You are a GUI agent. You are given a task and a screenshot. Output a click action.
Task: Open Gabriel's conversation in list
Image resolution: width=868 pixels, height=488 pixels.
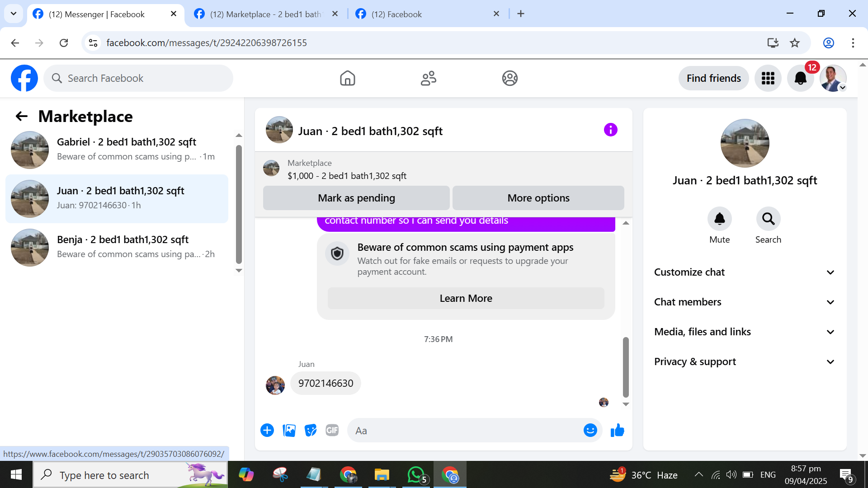pos(118,150)
